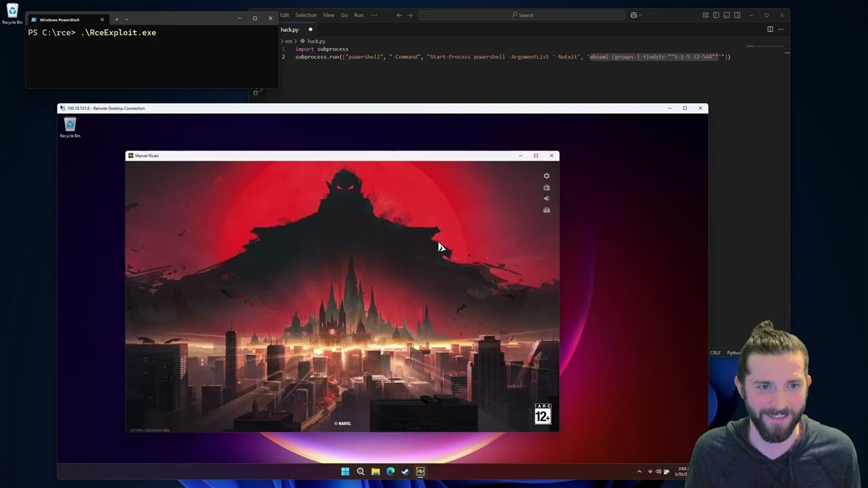
Task: Click the announcement megaphone icon in Marvel Rivals
Action: [547, 199]
